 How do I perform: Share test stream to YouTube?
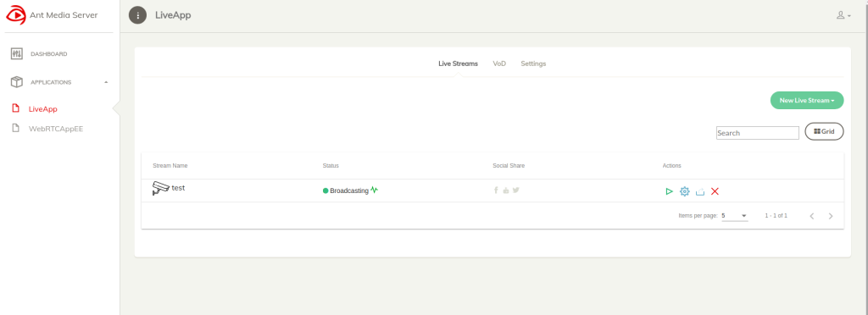[x=506, y=191]
